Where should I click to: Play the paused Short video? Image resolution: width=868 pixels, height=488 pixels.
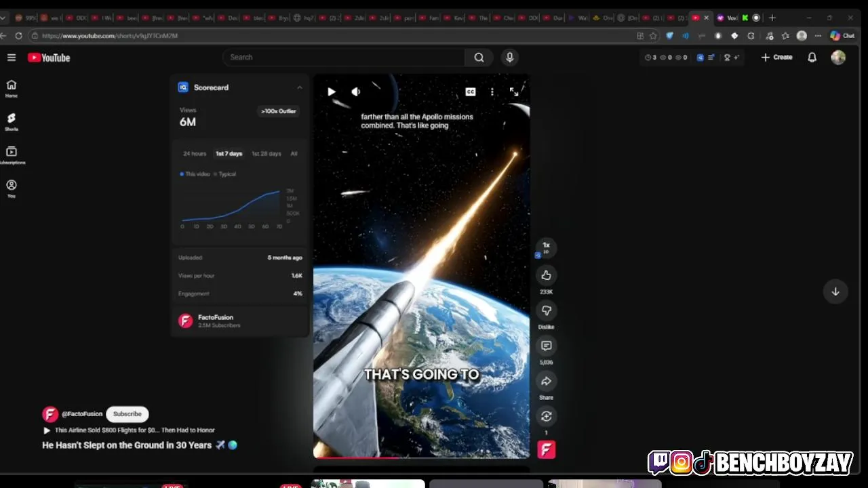click(331, 91)
